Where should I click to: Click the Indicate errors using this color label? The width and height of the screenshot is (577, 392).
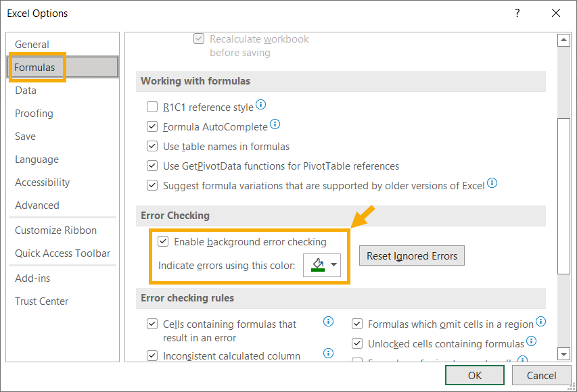227,266
